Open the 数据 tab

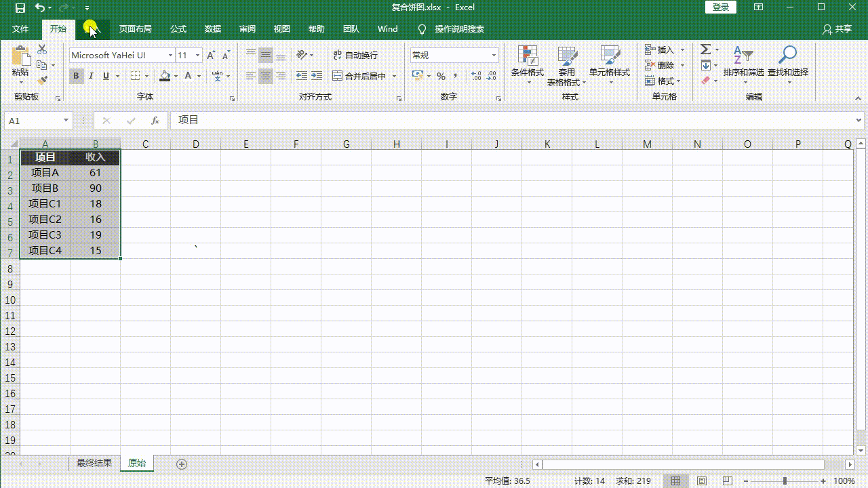pos(213,29)
